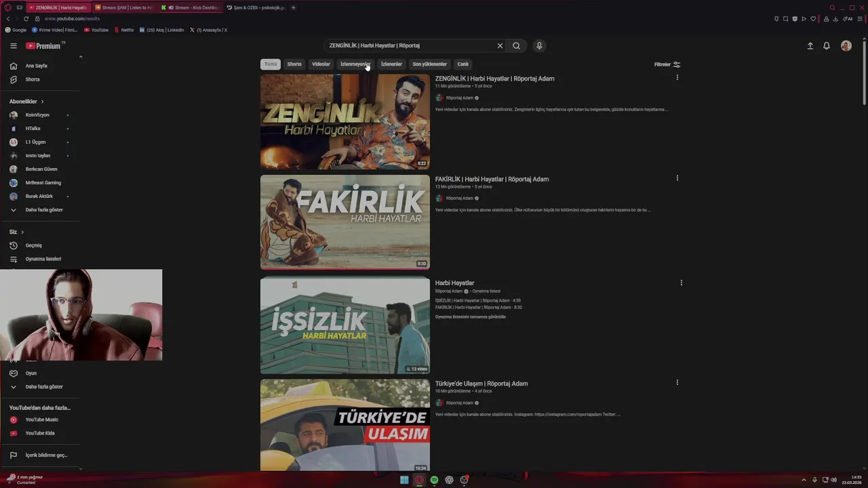
Task: Open Netflix bookmark in bookmarks bar
Action: (124, 30)
